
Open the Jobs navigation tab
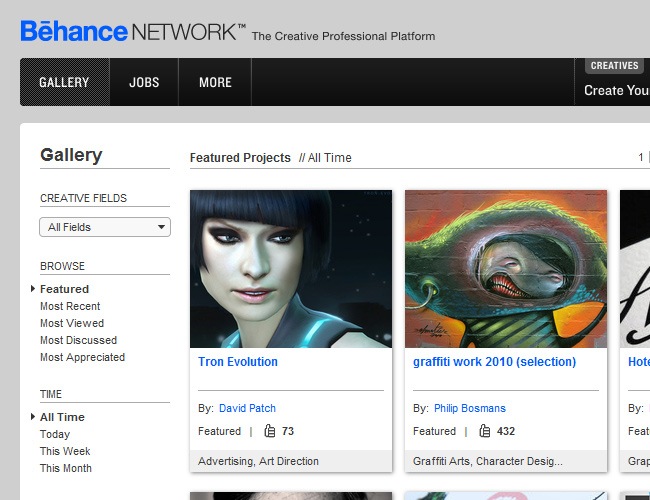tap(144, 82)
